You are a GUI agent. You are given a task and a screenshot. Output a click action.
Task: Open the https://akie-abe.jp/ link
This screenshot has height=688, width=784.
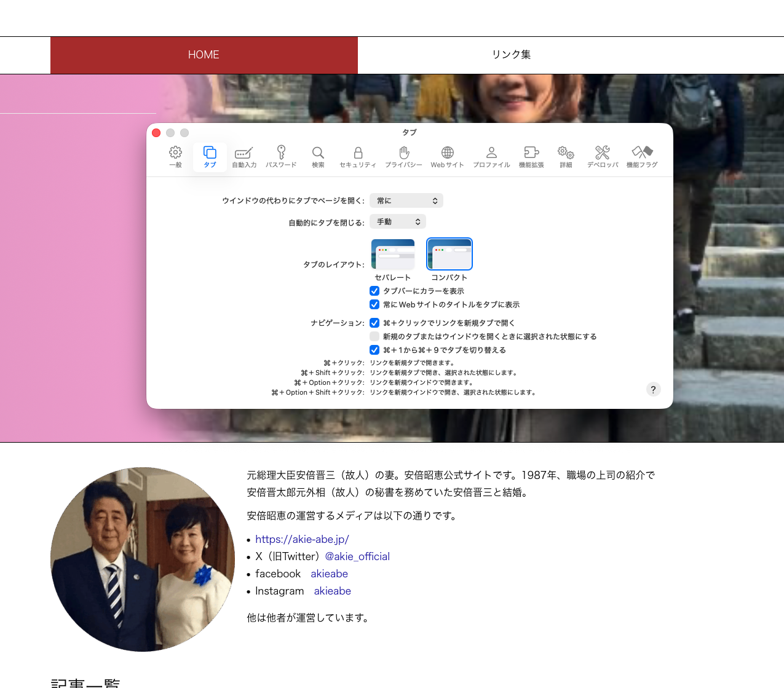(302, 539)
